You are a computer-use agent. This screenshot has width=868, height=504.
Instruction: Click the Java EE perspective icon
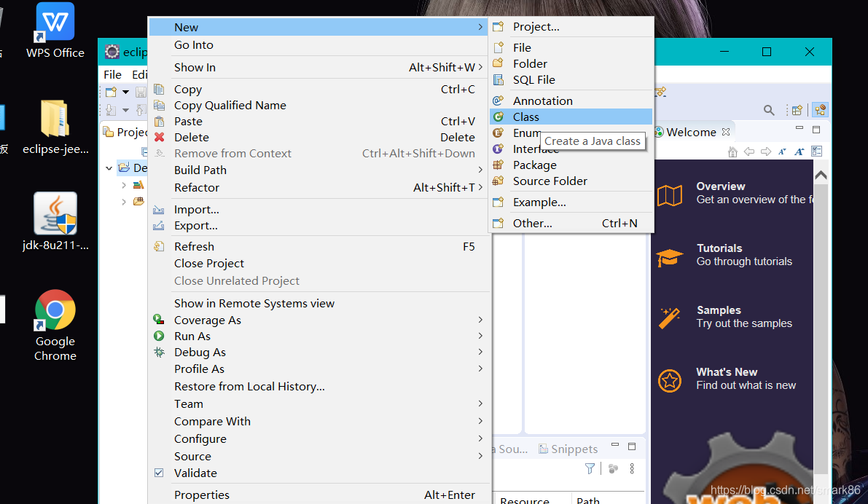tap(821, 110)
